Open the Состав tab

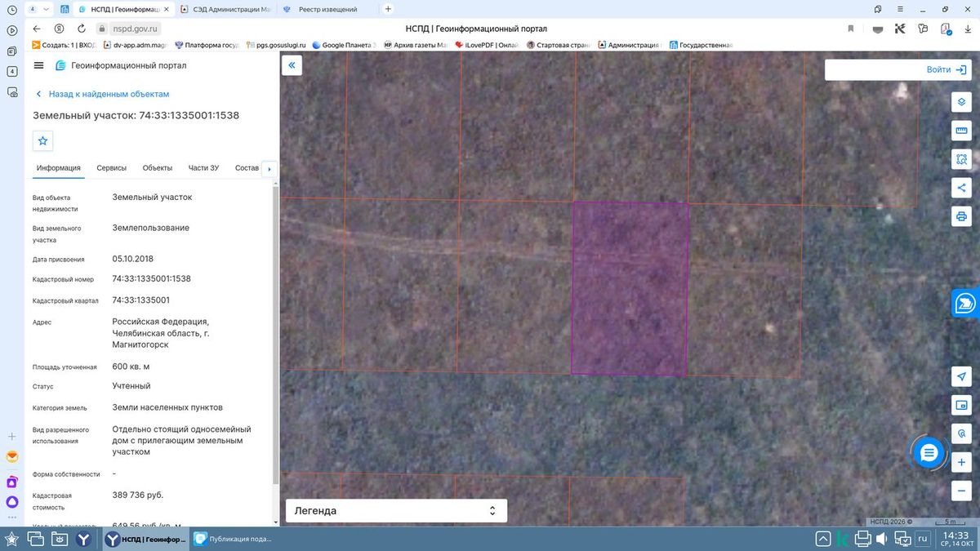tap(247, 168)
